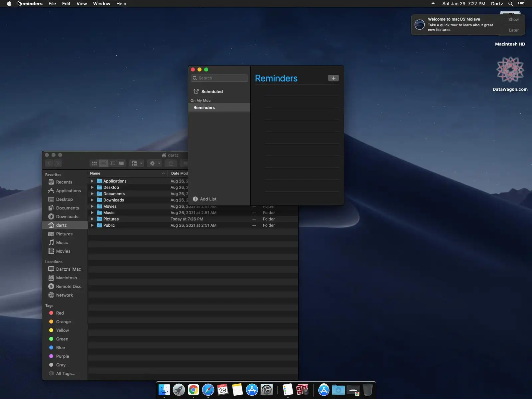Select the Reminders list under On My Mac
532x399 pixels.
tap(219, 108)
